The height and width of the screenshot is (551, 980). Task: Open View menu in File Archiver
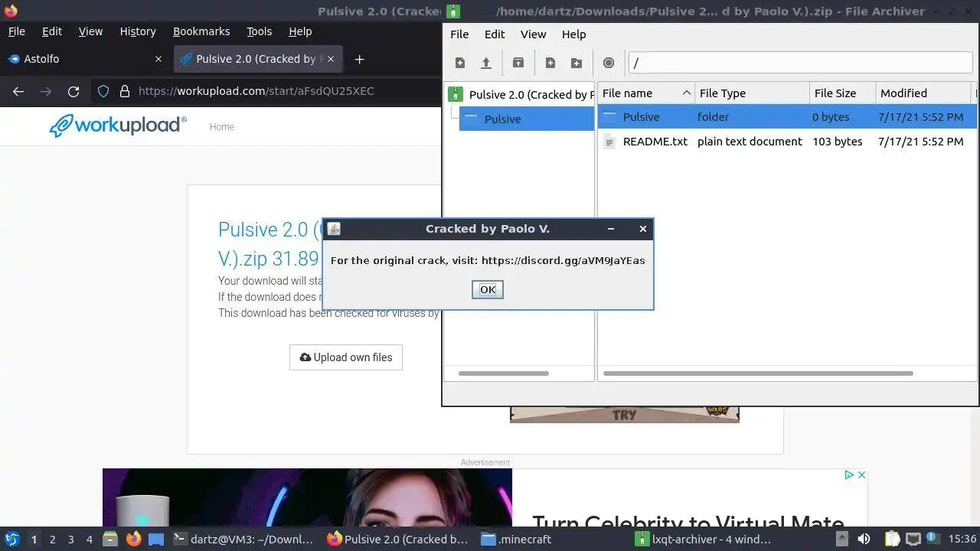pos(533,34)
